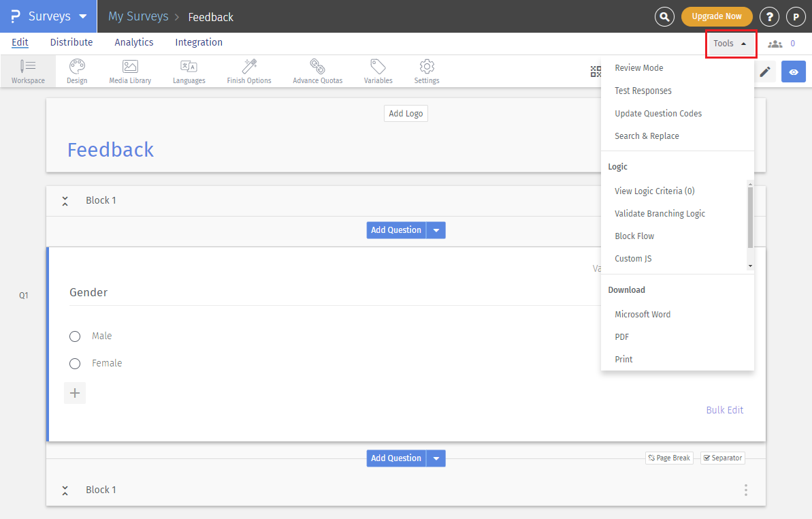Choose Validate Branching Logic from menu
The image size is (812, 519).
coord(660,214)
